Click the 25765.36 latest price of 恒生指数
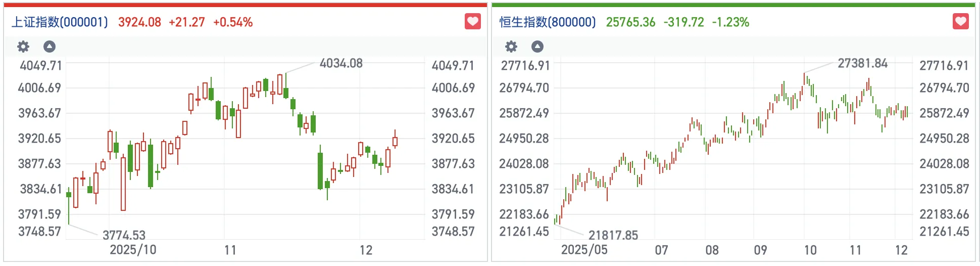This screenshot has height=266, width=980. (630, 22)
